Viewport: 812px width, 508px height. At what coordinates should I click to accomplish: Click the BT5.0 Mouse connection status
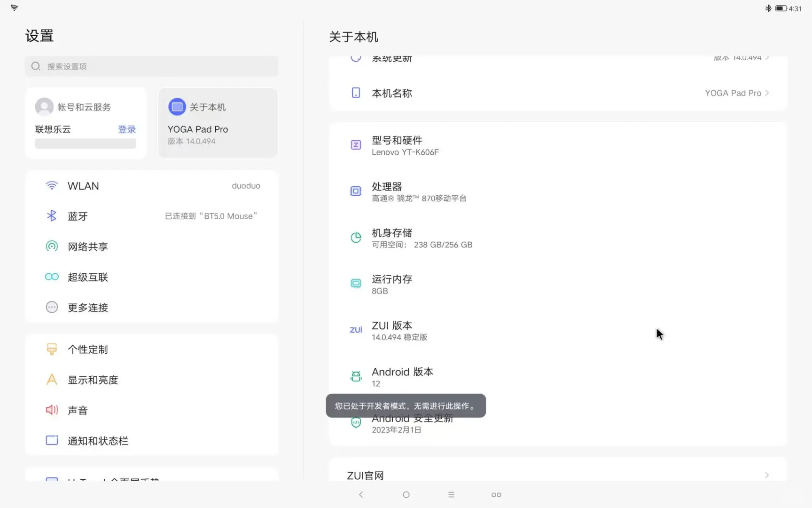tap(211, 216)
